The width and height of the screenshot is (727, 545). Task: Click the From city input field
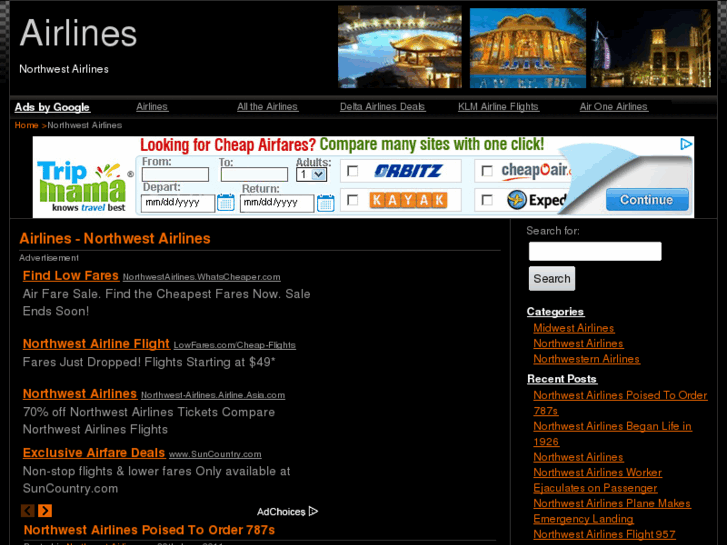175,174
